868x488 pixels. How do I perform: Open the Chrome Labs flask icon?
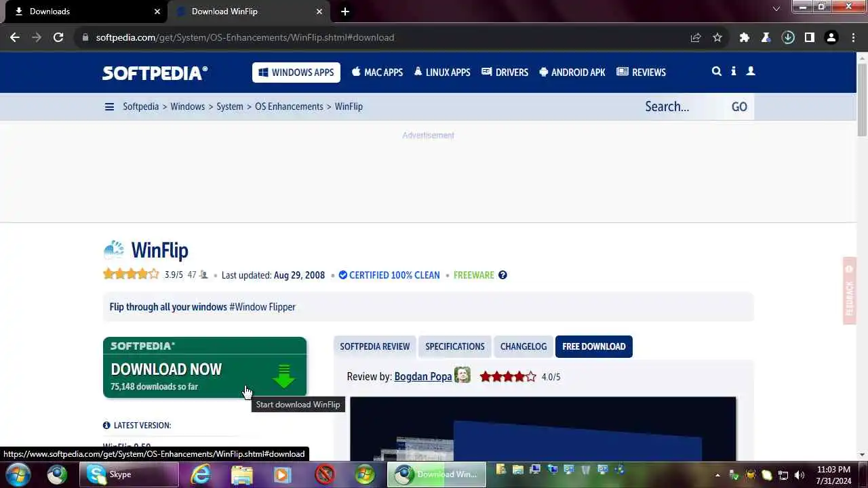766,37
